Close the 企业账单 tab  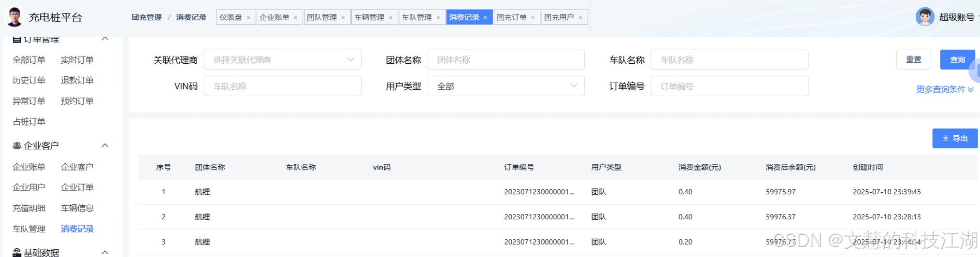[x=296, y=17]
